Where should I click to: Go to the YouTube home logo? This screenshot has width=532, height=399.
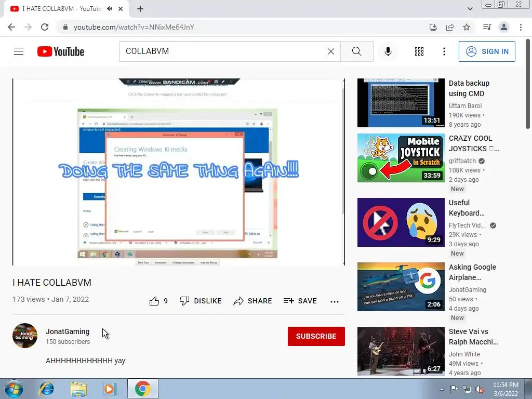(x=61, y=51)
